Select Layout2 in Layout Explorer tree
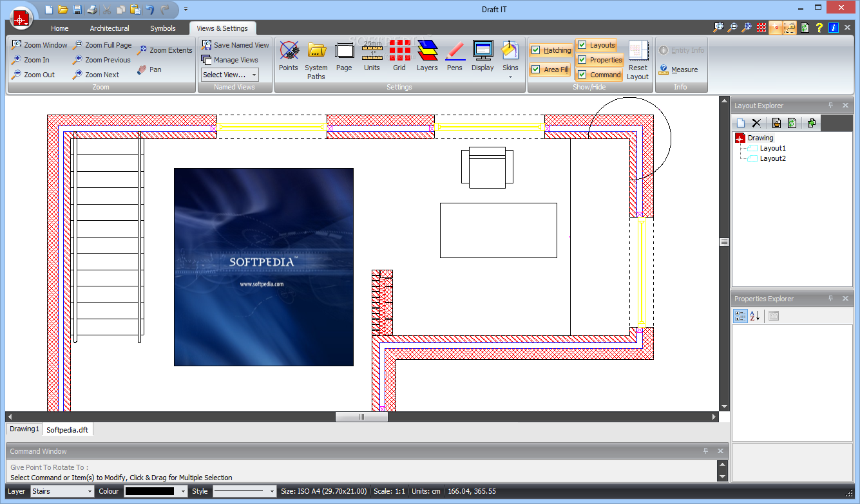Viewport: 860px width, 504px height. tap(772, 158)
